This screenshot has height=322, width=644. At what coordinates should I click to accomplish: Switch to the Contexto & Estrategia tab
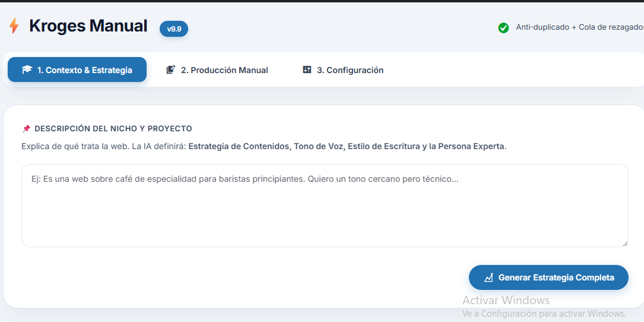click(77, 70)
